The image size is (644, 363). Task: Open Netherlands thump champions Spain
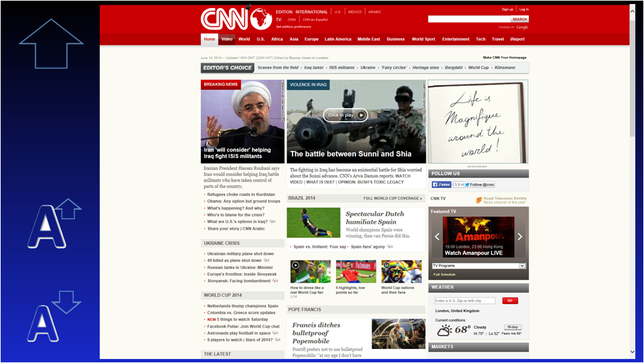coord(243,306)
